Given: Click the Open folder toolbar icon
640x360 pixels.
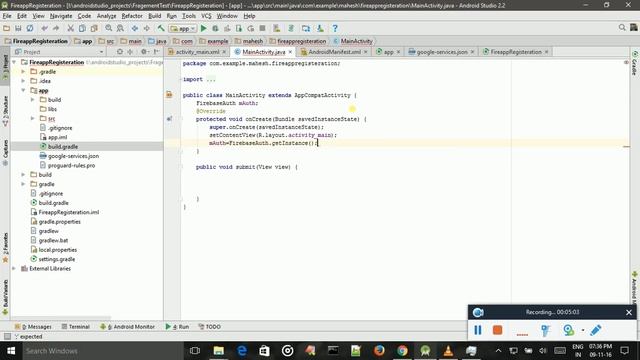Looking at the screenshot, I should click(x=6, y=28).
